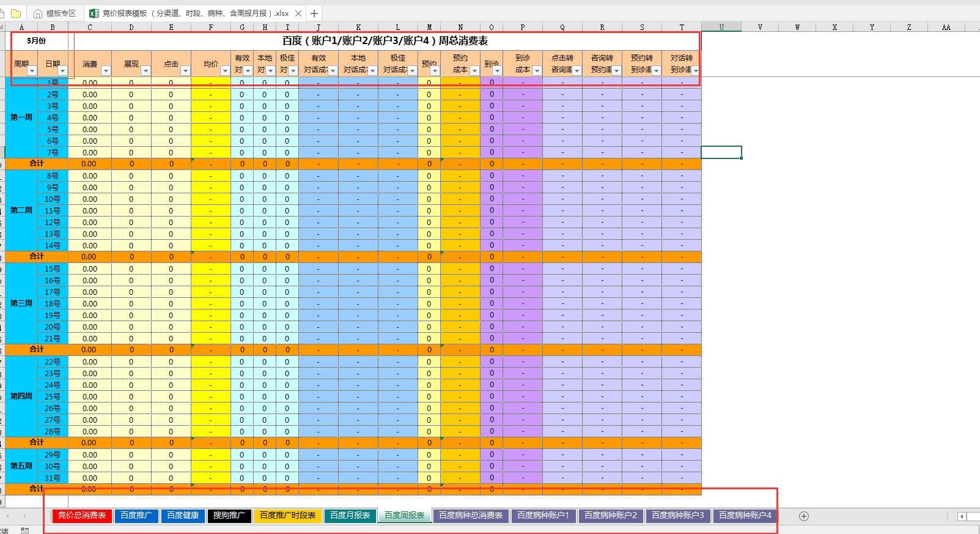Viewport: 980px width, 534px height.
Task: Click the 合计 row label below 21号
Action: point(37,350)
